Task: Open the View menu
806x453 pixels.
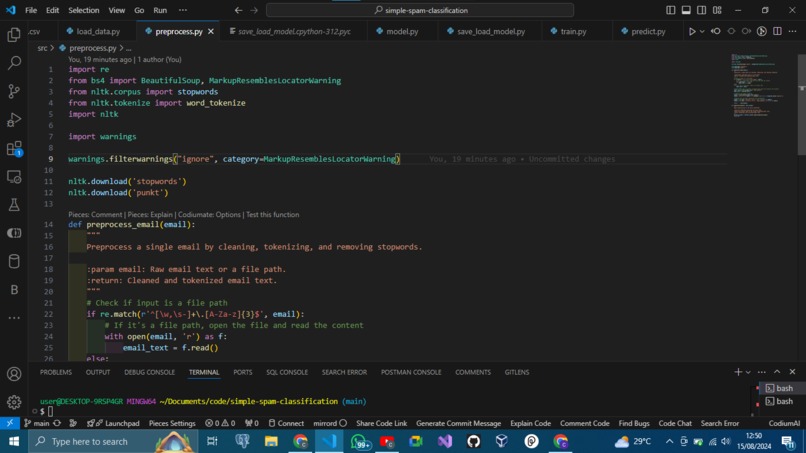Action: tap(117, 10)
